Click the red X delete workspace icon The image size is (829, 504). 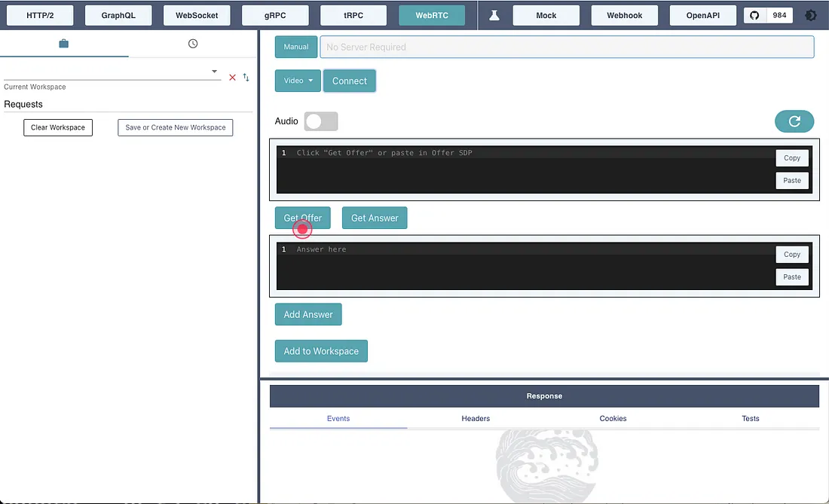point(232,78)
